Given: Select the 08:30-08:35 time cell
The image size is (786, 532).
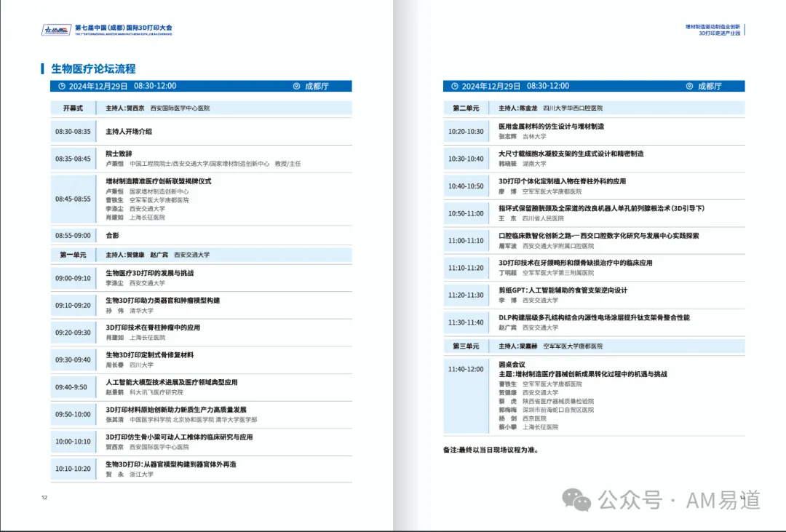Looking at the screenshot, I should [x=74, y=132].
